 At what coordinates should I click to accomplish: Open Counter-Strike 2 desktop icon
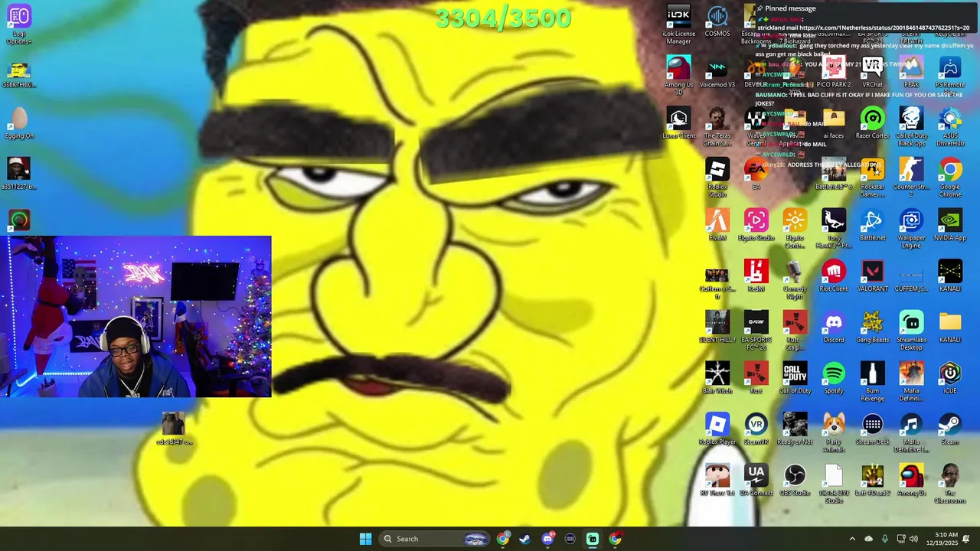pos(911,178)
